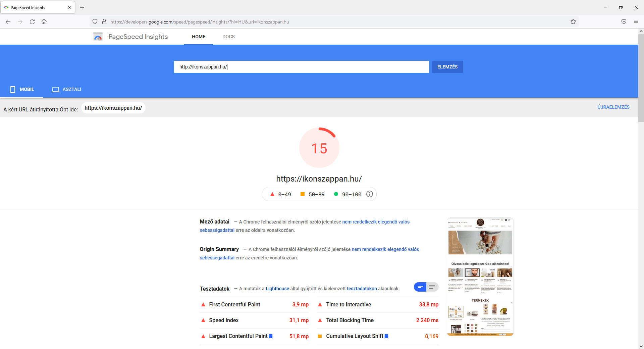This screenshot has width=644, height=349.
Task: Click the score legend info icon
Action: 369,194
